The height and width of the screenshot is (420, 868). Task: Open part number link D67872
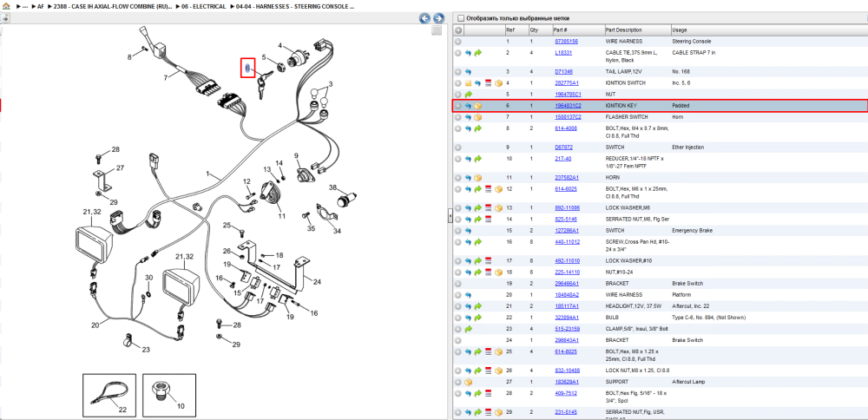(x=563, y=148)
